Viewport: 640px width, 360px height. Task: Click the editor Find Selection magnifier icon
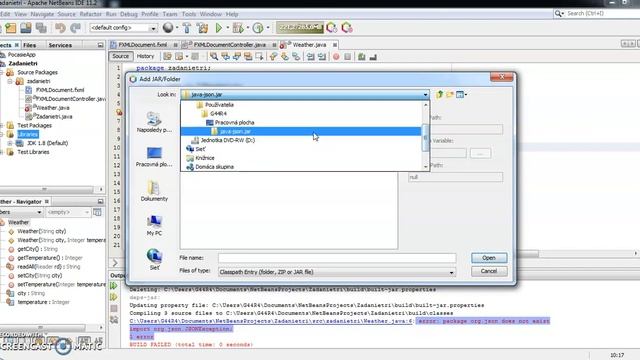214,57
